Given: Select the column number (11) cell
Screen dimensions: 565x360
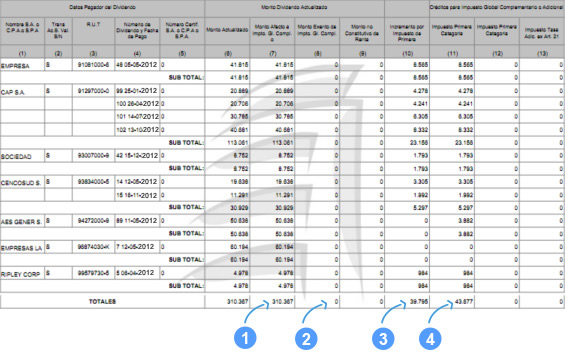Looking at the screenshot, I should point(452,53).
